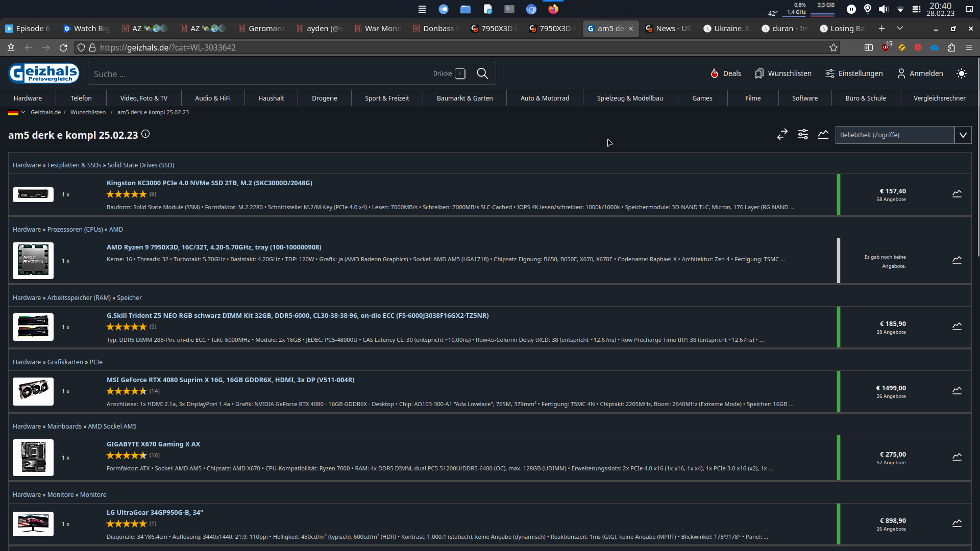Open Deals link in header
980x551 pixels.
coord(725,73)
